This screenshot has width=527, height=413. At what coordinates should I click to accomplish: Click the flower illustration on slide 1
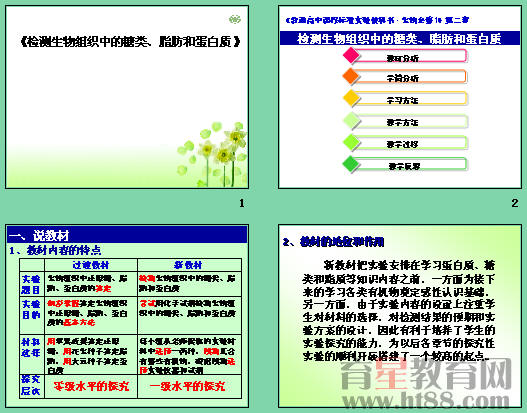212,155
